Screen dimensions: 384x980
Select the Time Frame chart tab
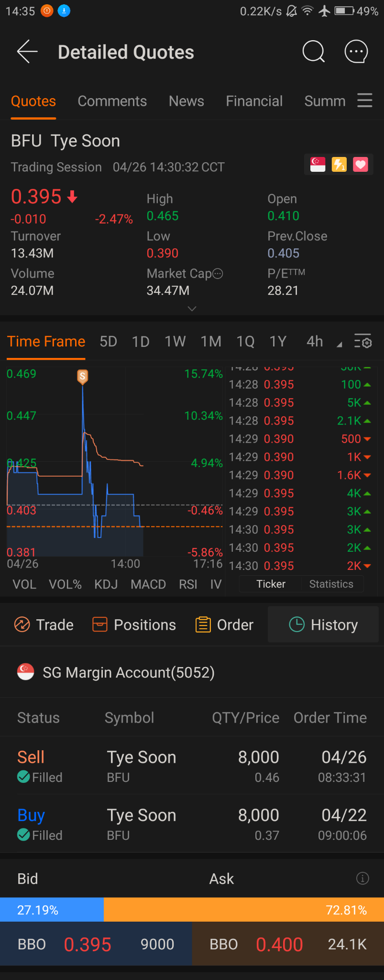tap(46, 342)
